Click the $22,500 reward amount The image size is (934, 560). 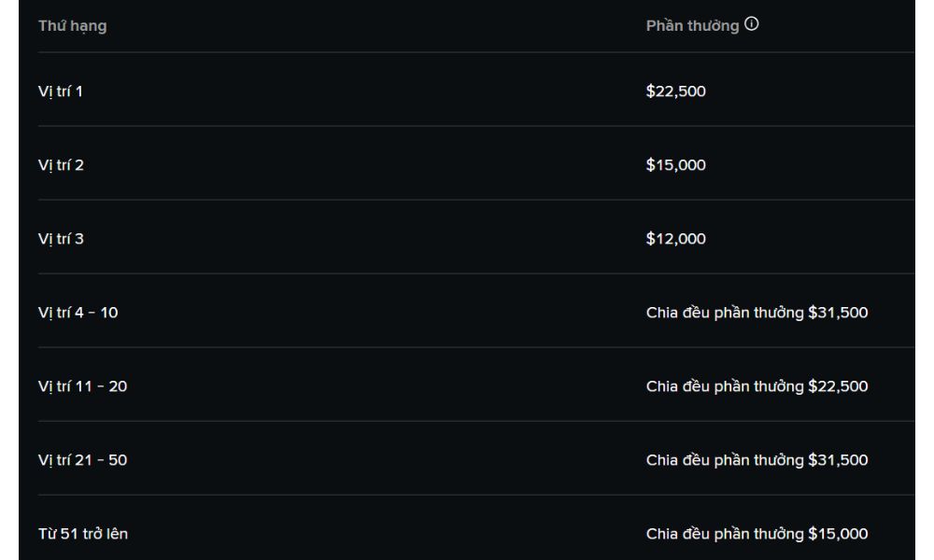676,91
